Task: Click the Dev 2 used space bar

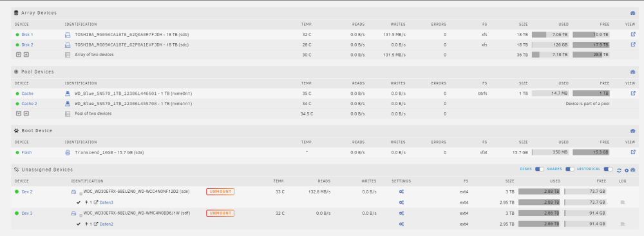Action: [539, 192]
